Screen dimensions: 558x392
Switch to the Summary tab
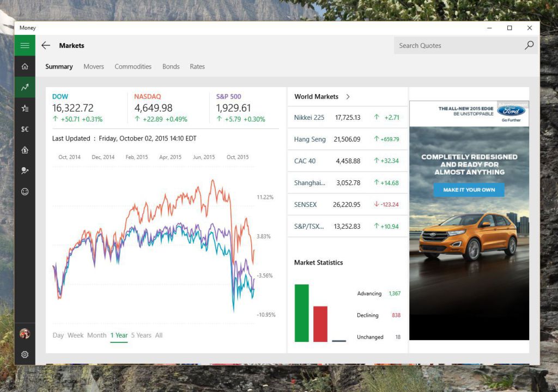point(59,66)
